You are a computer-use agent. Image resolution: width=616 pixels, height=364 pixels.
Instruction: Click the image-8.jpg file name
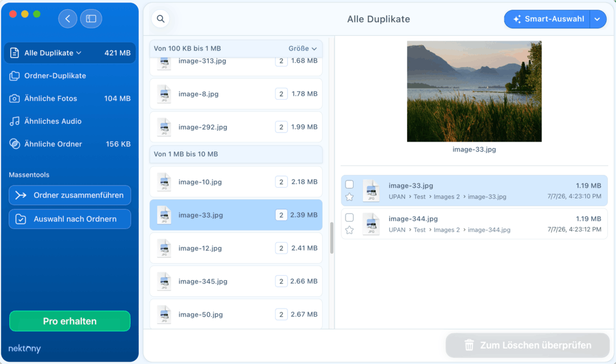pyautogui.click(x=198, y=94)
